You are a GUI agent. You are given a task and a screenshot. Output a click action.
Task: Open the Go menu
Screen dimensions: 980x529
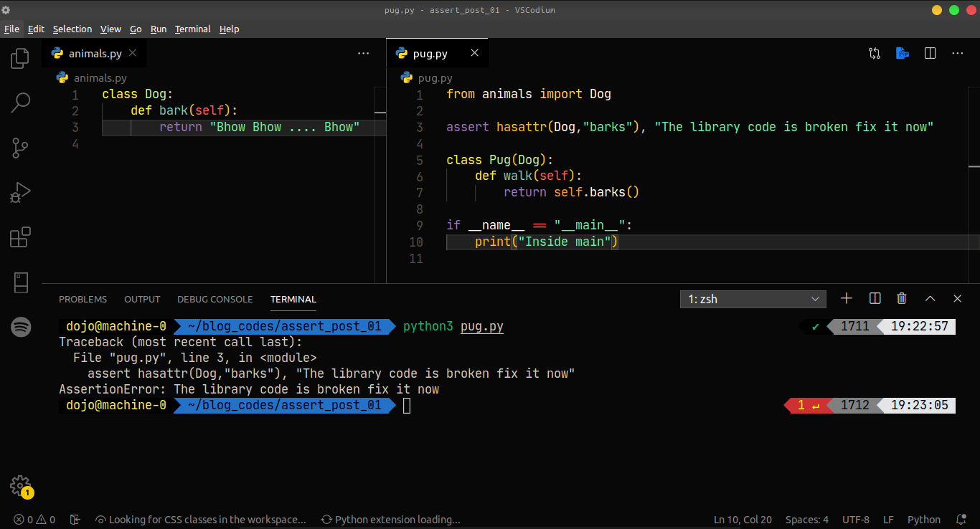point(136,29)
